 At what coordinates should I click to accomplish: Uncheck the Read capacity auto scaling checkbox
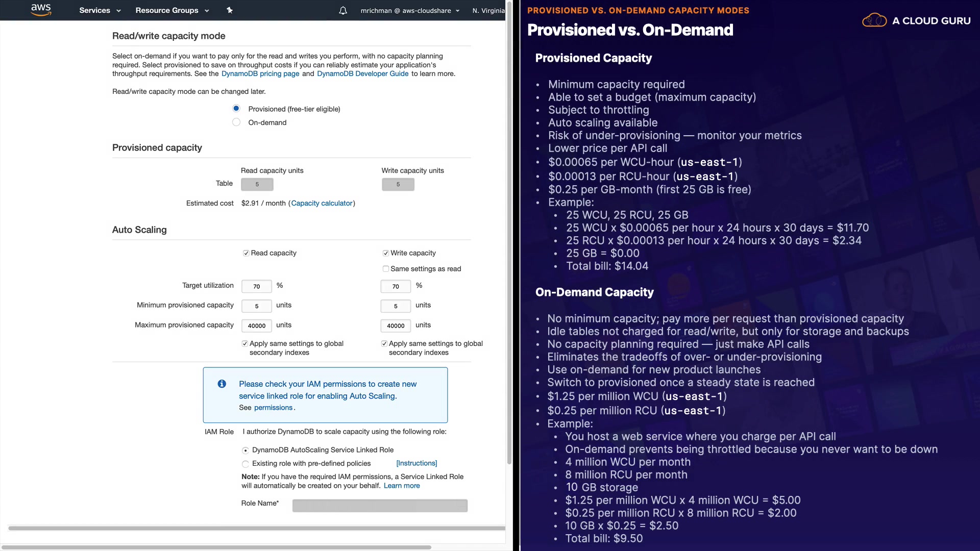pyautogui.click(x=246, y=253)
